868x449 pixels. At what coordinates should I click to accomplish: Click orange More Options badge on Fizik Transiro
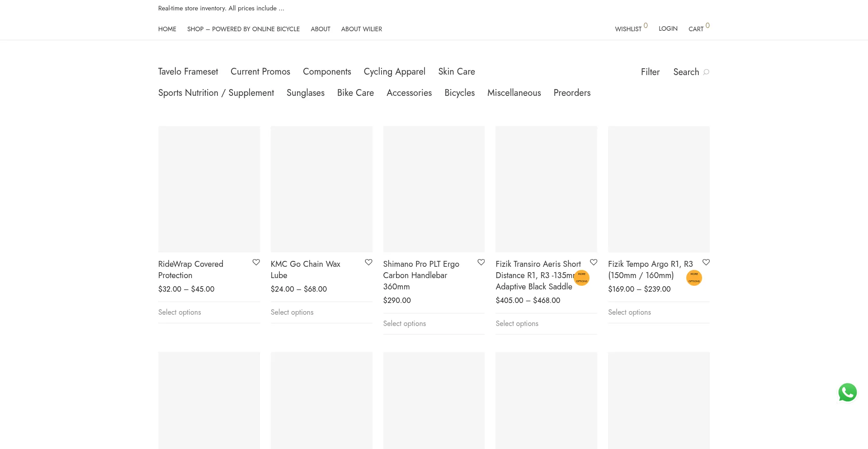click(x=581, y=278)
